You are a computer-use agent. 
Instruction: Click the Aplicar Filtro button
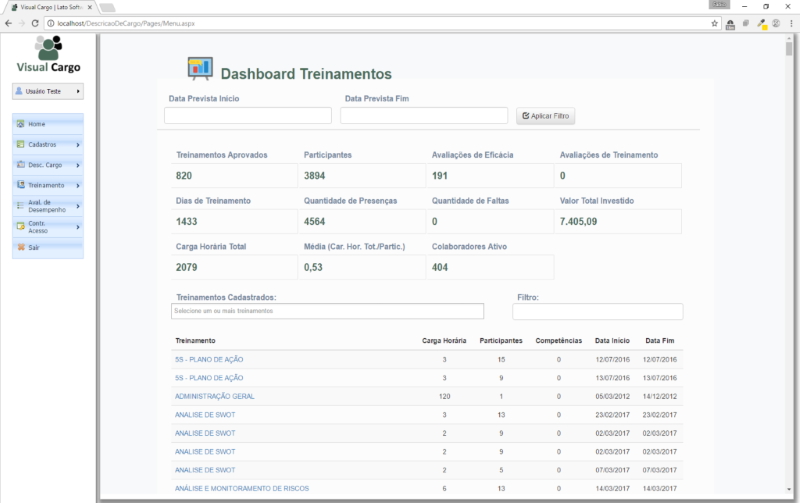point(545,116)
